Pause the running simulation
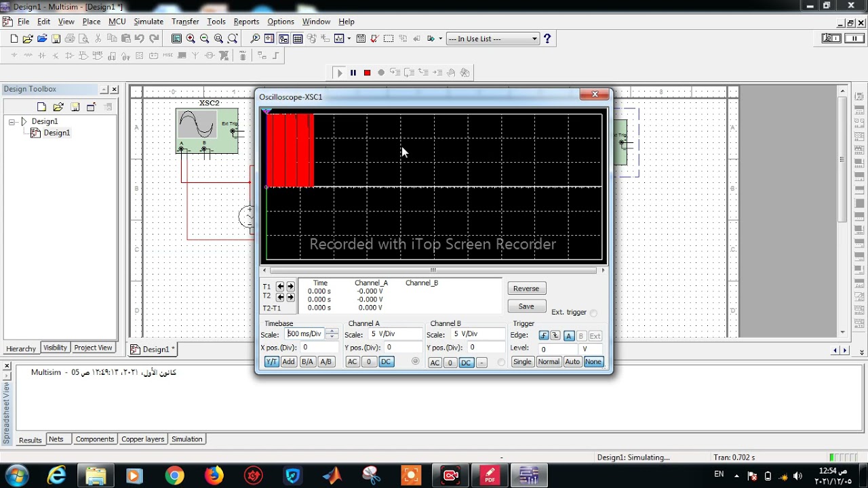Screen dimensions: 868x488 click(353, 73)
